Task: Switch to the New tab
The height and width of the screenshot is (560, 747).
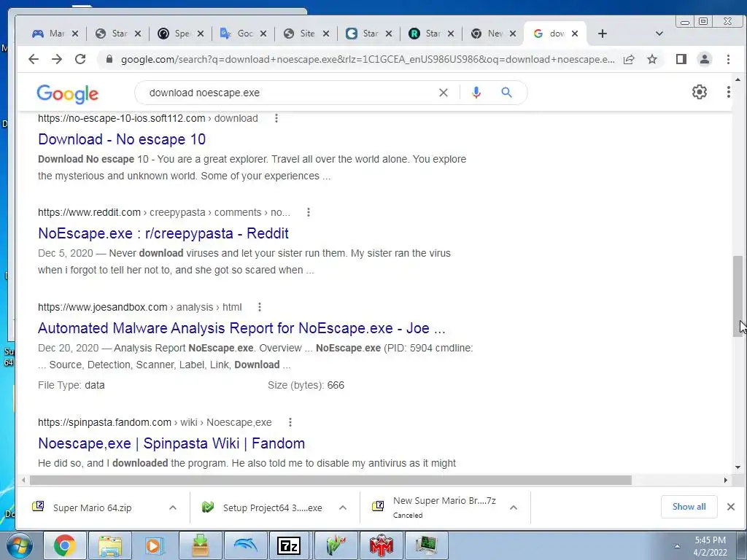Action: click(x=487, y=34)
